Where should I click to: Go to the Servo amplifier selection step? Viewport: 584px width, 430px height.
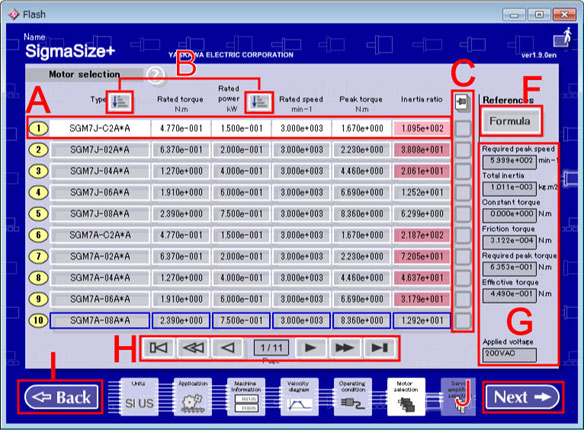tap(458, 397)
